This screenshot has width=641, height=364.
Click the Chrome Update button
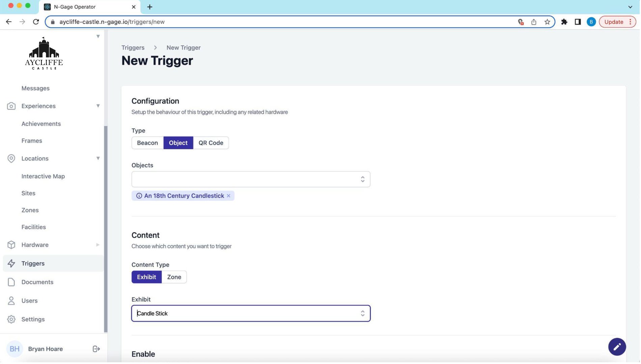614,22
